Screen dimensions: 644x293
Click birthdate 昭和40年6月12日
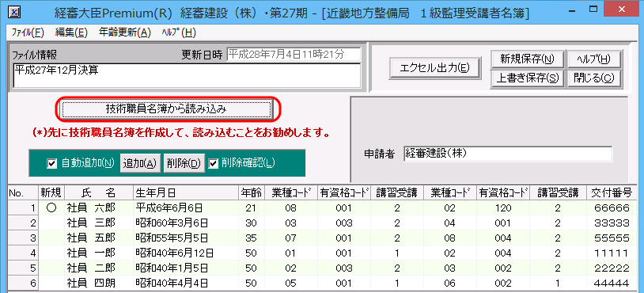pyautogui.click(x=186, y=253)
